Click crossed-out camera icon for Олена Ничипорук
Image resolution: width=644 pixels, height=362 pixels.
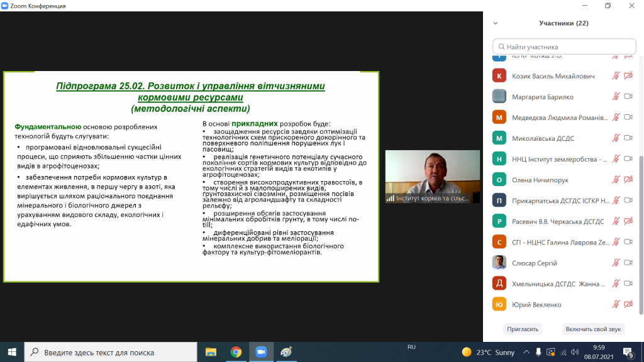click(628, 180)
